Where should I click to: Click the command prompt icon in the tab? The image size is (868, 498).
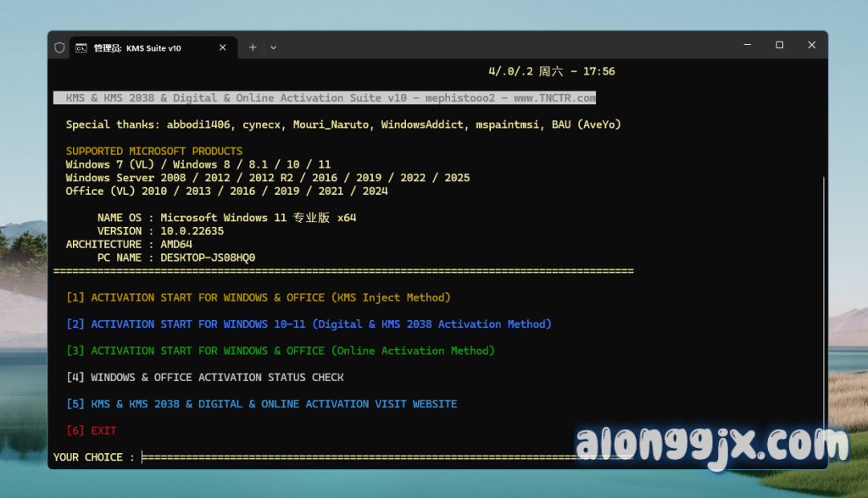[x=81, y=48]
